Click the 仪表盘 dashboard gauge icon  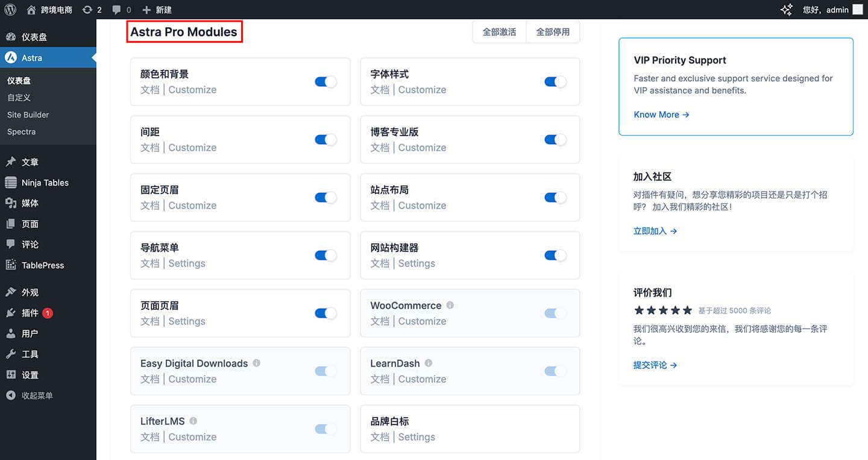click(x=11, y=37)
